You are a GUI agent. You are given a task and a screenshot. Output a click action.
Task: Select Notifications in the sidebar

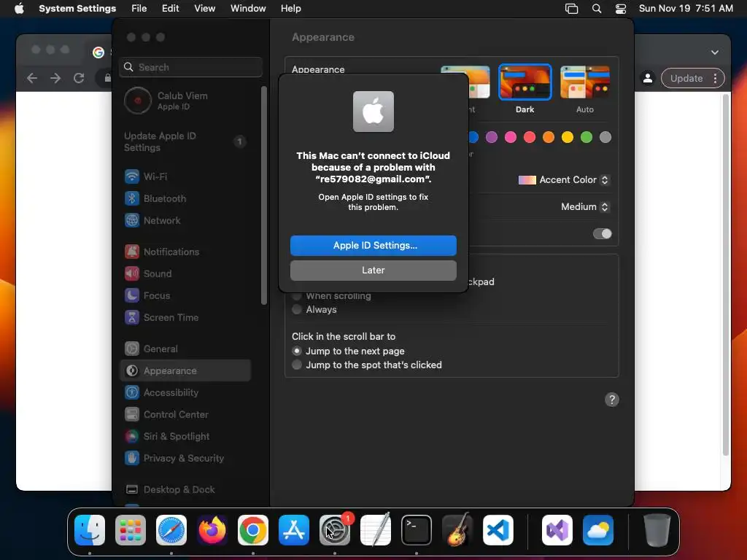186,252
